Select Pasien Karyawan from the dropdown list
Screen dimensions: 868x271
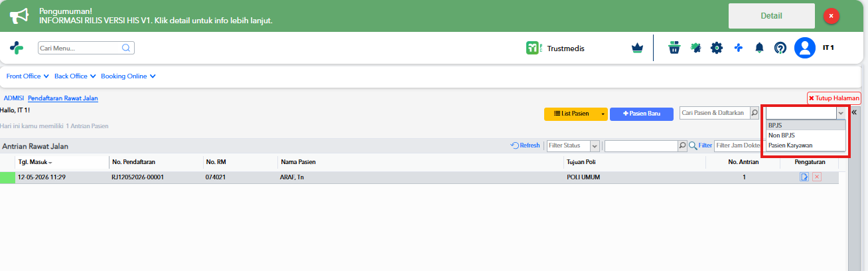pos(806,145)
